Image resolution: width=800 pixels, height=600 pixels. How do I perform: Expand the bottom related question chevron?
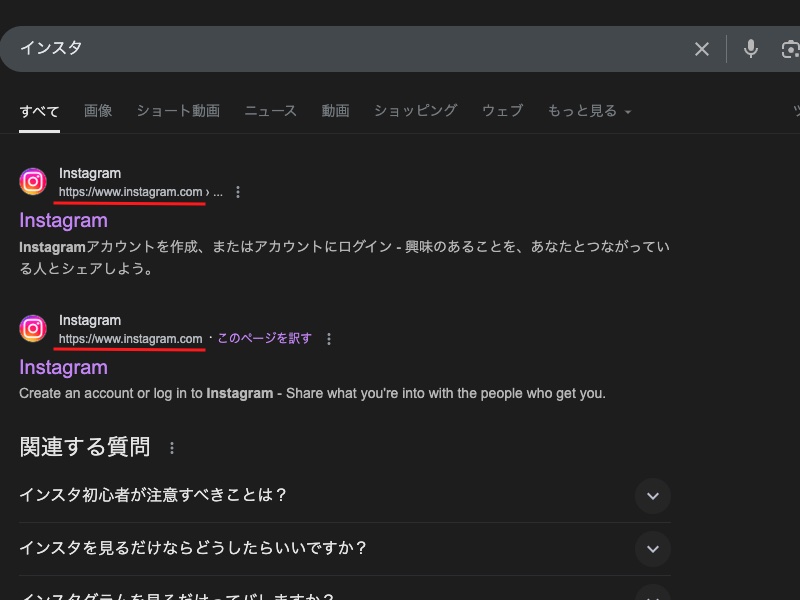coord(653,592)
